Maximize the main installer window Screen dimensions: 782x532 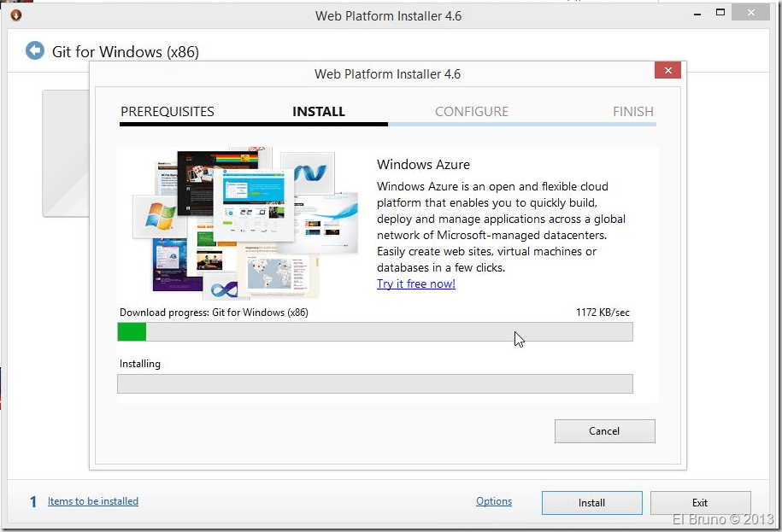pyautogui.click(x=720, y=14)
